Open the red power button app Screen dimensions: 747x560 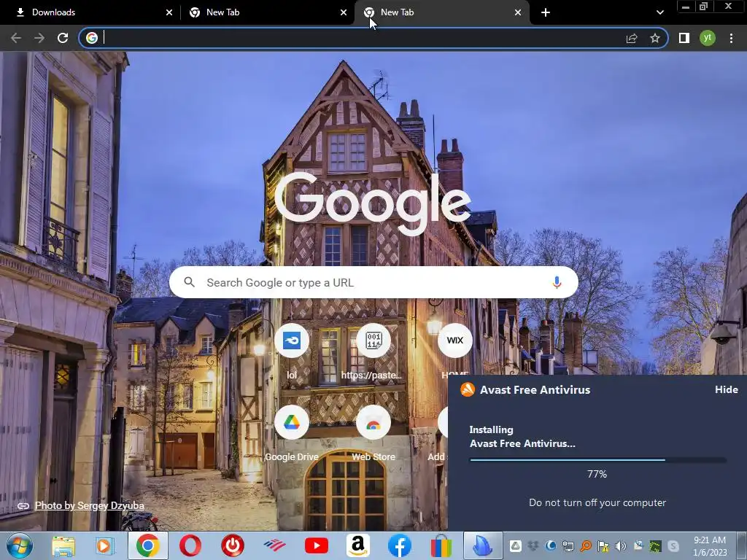[x=233, y=545]
